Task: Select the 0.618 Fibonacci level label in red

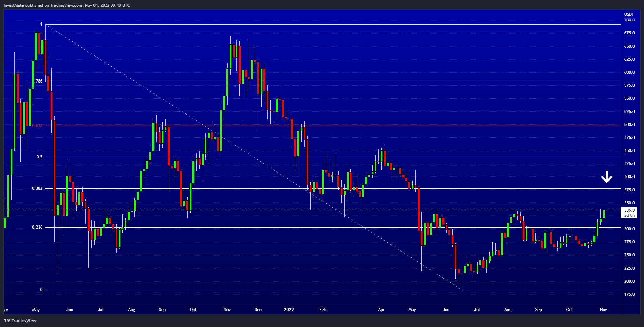Action: point(37,126)
